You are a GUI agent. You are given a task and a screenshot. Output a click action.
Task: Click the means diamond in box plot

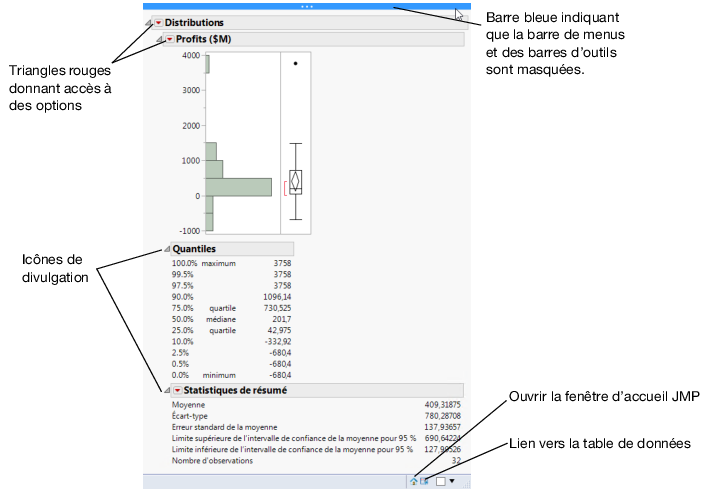pos(296,181)
